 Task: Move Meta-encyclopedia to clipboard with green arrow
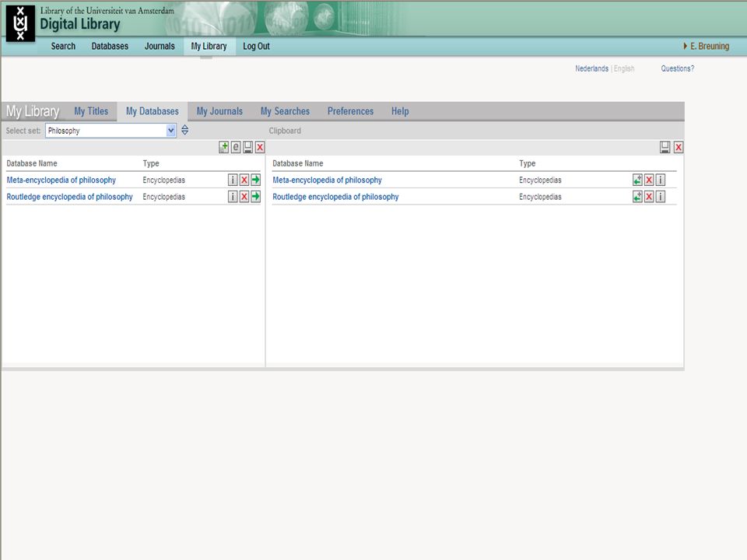pyautogui.click(x=256, y=180)
